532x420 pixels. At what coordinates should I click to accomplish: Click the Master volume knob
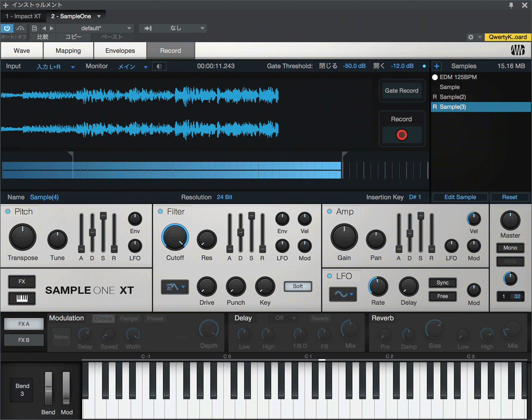tap(510, 221)
